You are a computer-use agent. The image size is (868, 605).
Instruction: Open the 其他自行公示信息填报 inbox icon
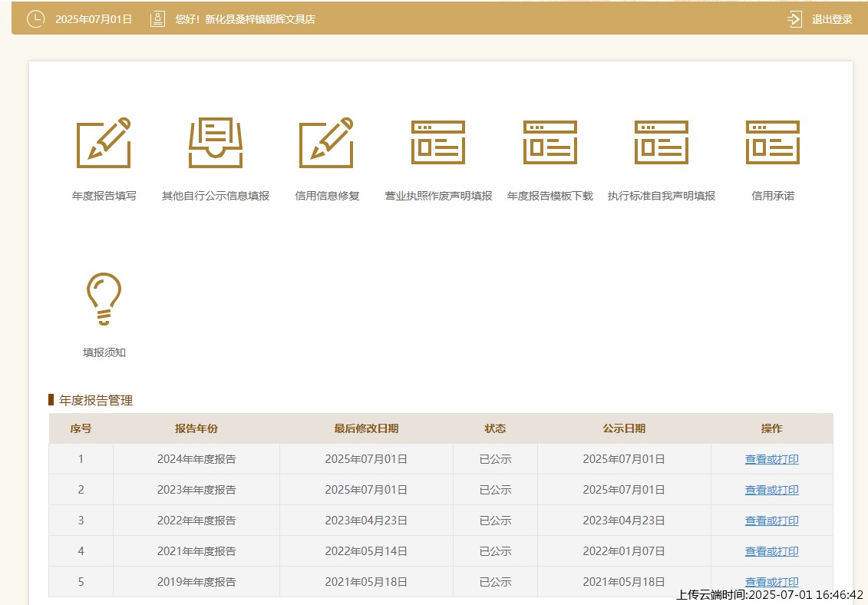point(216,142)
